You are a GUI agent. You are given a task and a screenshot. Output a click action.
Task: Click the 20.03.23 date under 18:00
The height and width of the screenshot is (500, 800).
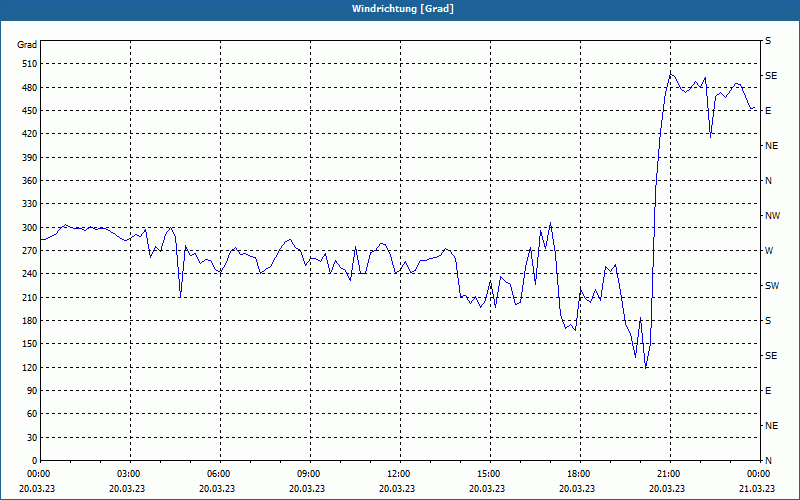pos(577,489)
